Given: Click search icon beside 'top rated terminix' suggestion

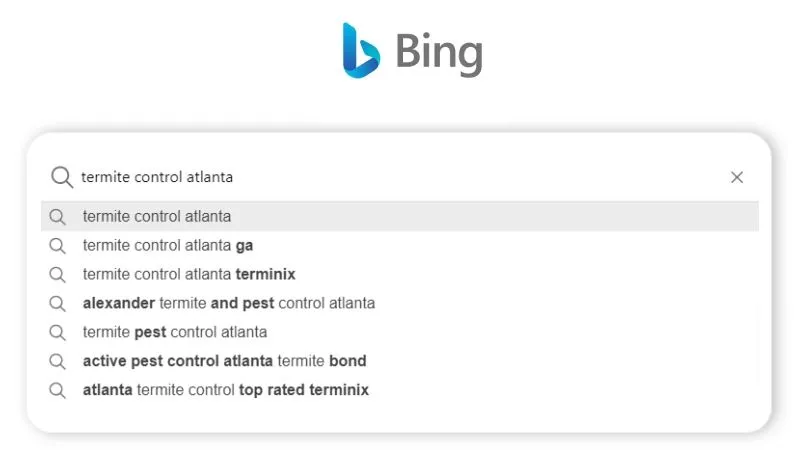Looking at the screenshot, I should pos(58,390).
